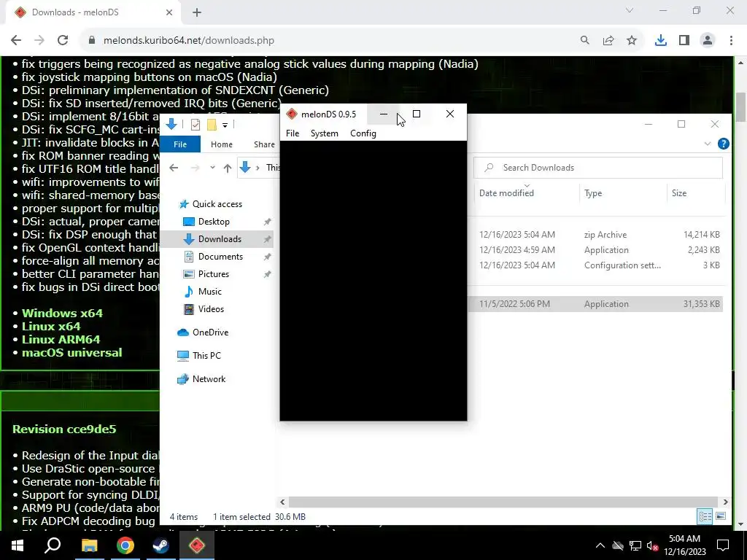Switch Explorer to large icons view
The image size is (747, 560).
[721, 517]
